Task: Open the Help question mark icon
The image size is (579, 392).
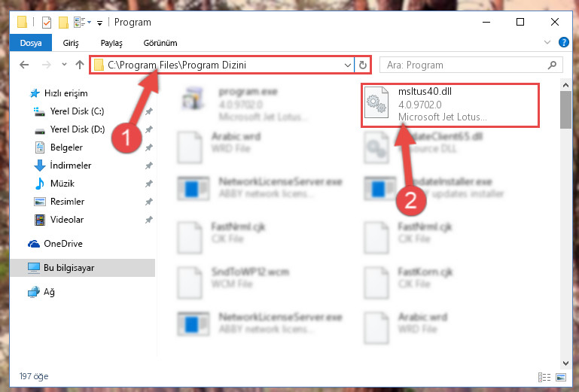Action: pyautogui.click(x=563, y=42)
